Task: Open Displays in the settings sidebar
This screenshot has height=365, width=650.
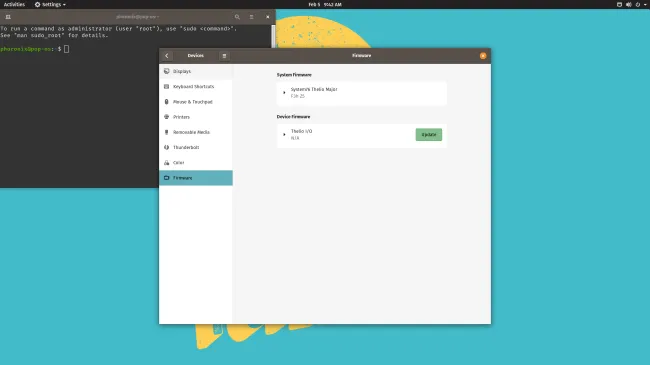Action: pyautogui.click(x=196, y=71)
